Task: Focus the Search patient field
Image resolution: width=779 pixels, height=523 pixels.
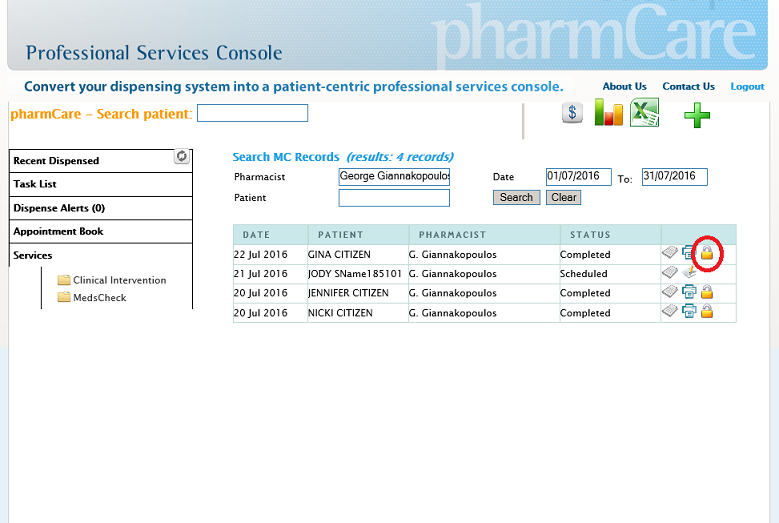Action: [x=252, y=113]
